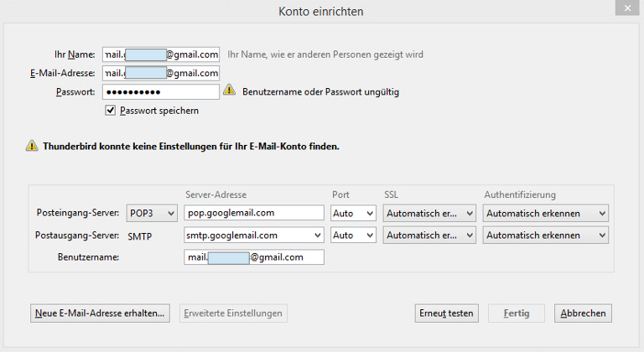Screen dimensions: 644x352
Task: Click the warning icon beside the Thunderbird error message
Action: (32, 145)
